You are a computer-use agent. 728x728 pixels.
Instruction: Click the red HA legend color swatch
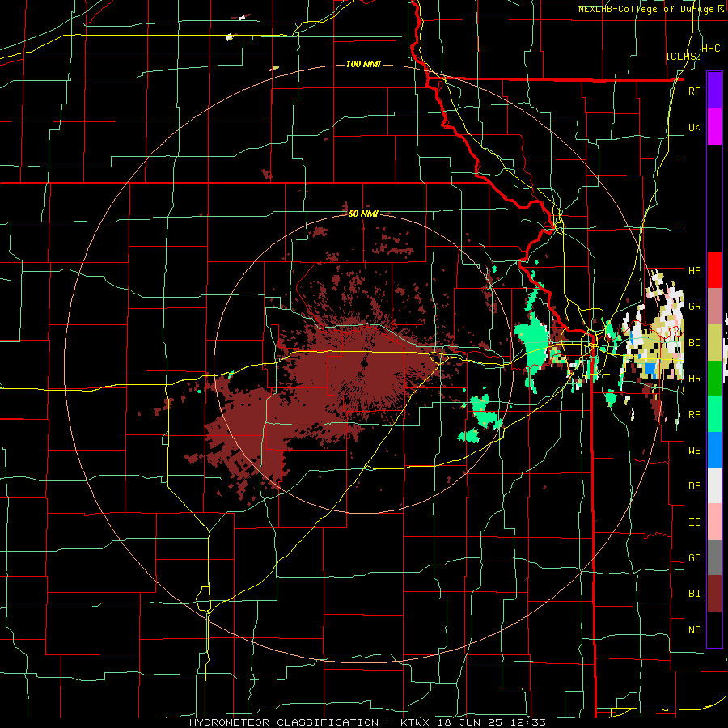714,270
